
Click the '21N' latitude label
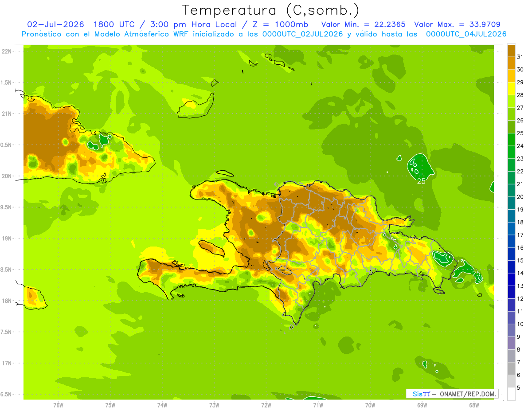(x=7, y=114)
